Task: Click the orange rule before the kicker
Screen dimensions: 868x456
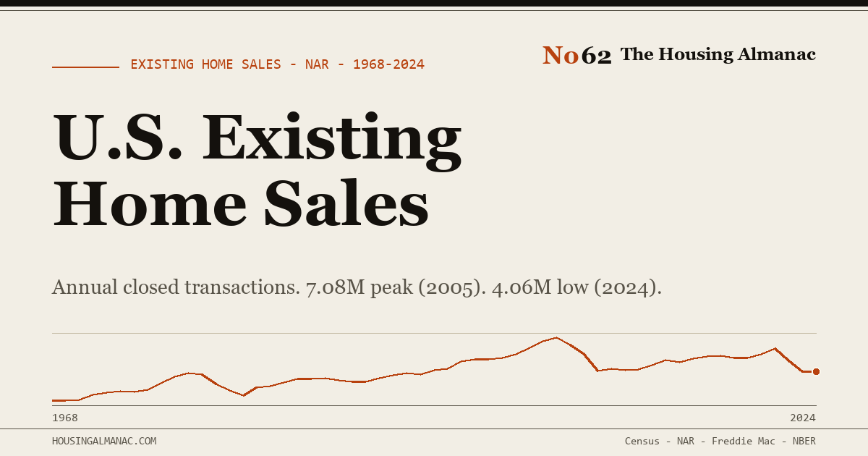Action: click(x=85, y=67)
